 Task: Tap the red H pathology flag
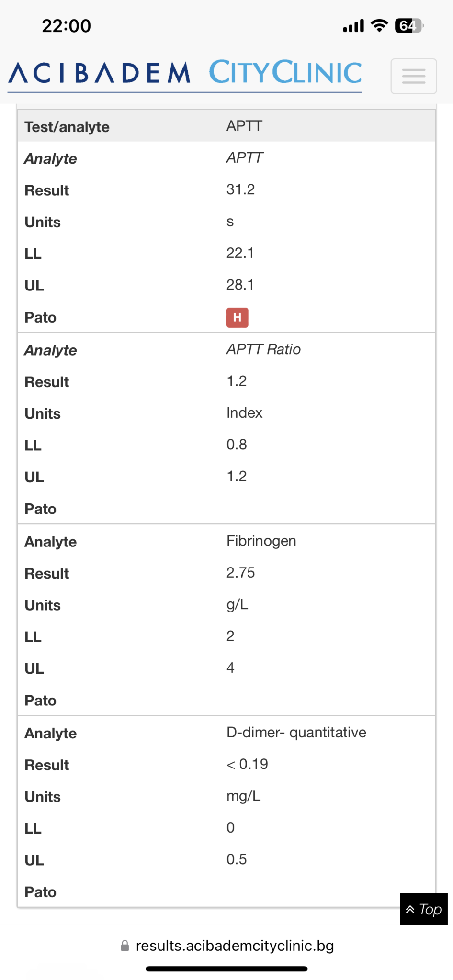237,318
